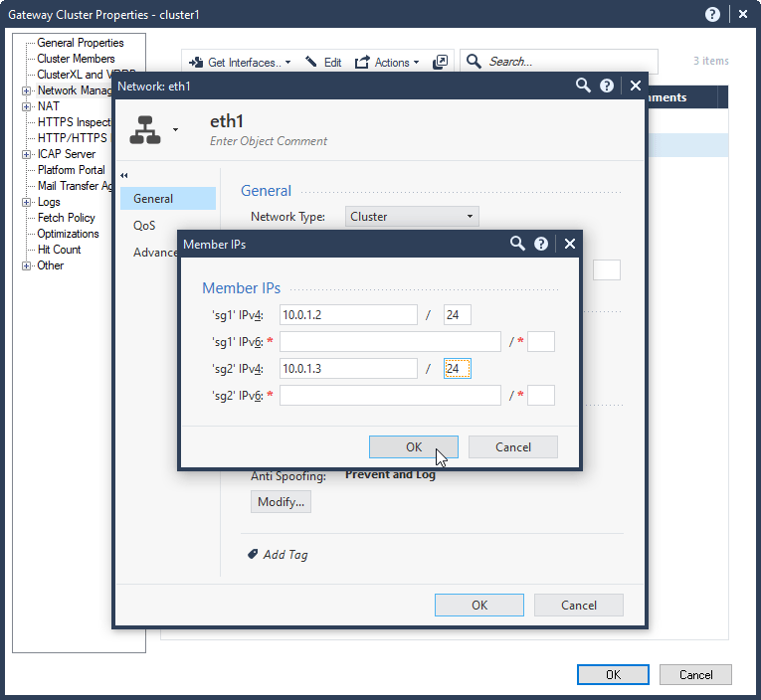
Task: Select ICAP Server in the tree
Action: point(67,154)
